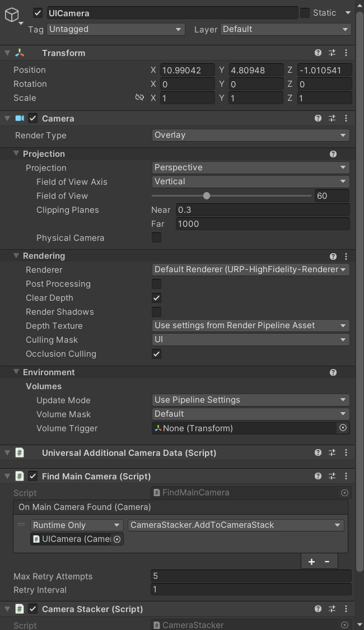Toggle the Scale constrained proportions link icon
The image size is (364, 630).
pos(139,97)
